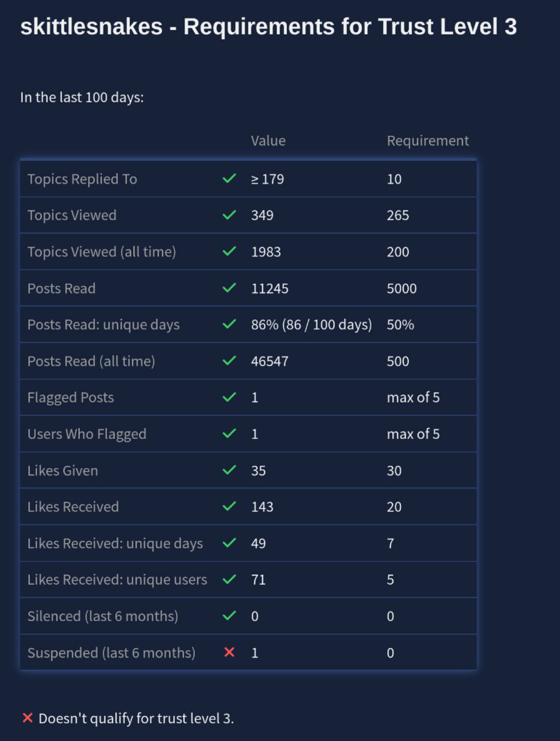Click the green check for Likes Given
This screenshot has height=741, width=560.
(229, 470)
